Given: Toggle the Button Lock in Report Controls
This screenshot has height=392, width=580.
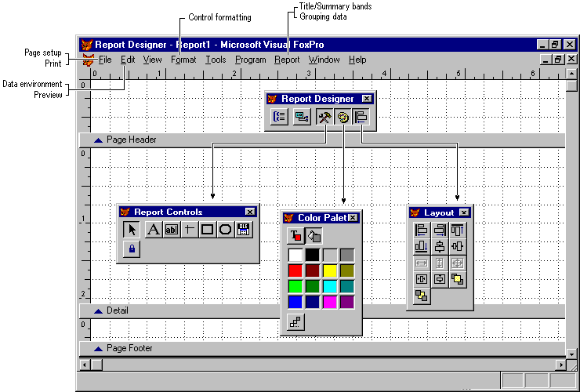Looking at the screenshot, I should (132, 249).
